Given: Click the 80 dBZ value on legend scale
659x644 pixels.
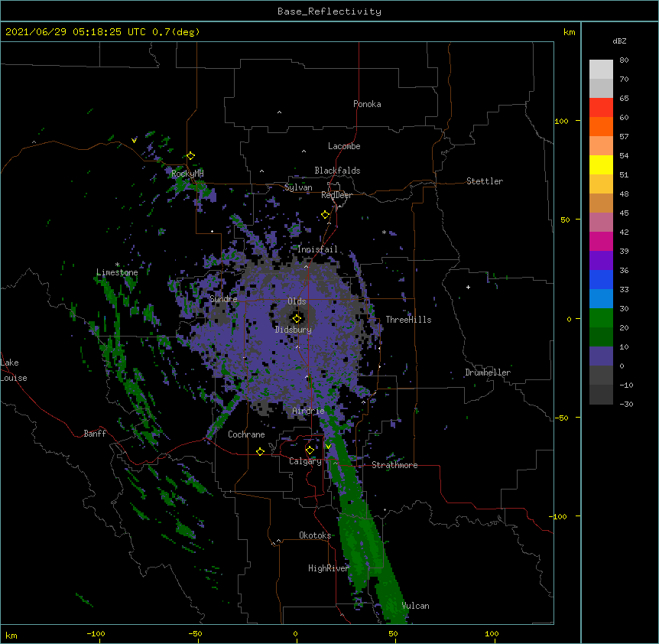Looking at the screenshot, I should coord(624,60).
